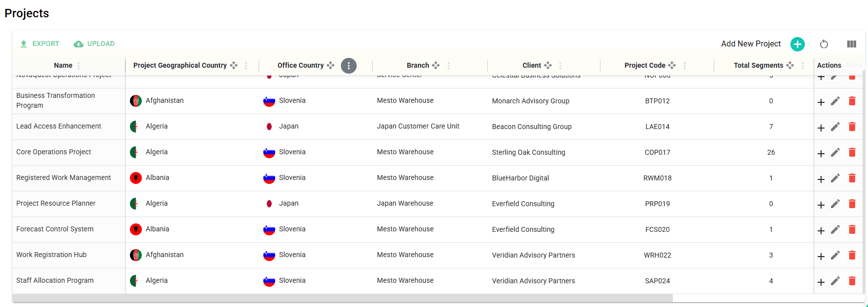Edit the Project Resource Planner row
This screenshot has height=307, width=868.
pyautogui.click(x=835, y=204)
